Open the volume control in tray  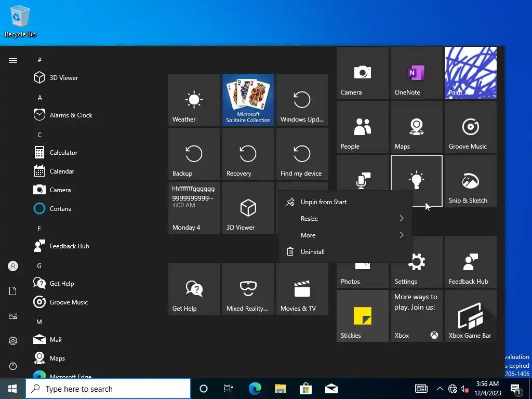465,389
